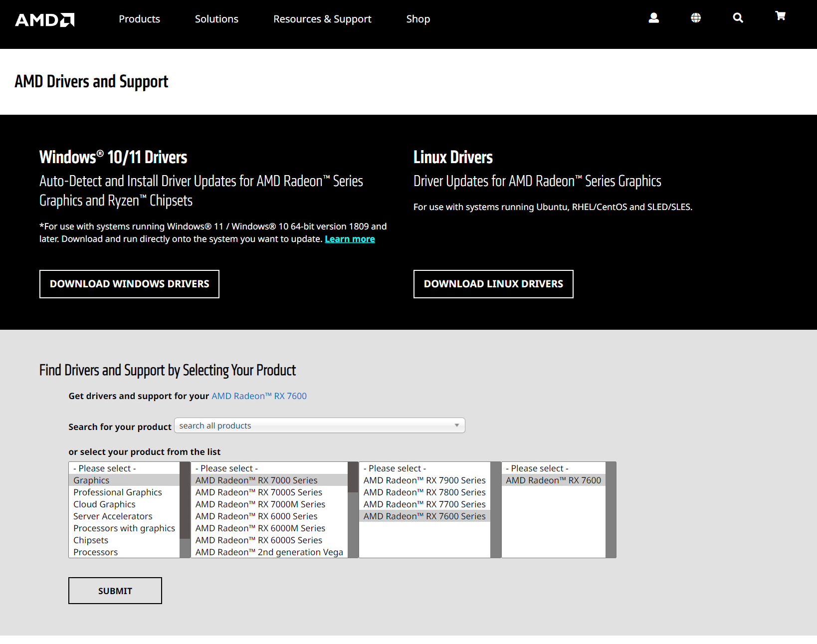Open the Solutions menu
The width and height of the screenshot is (817, 644).
[x=216, y=19]
